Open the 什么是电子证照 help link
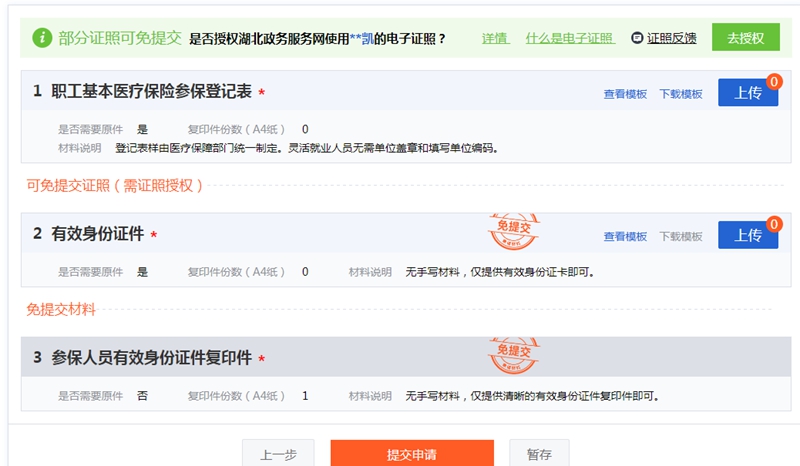 click(569, 38)
